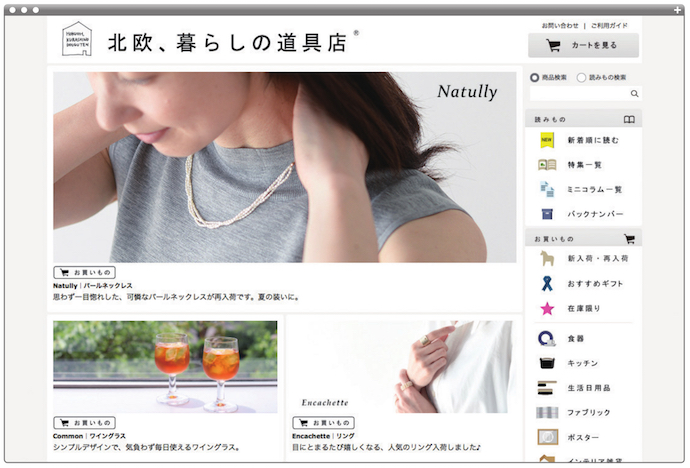Click the stacked items icon beside 生活日用品

[x=547, y=388]
